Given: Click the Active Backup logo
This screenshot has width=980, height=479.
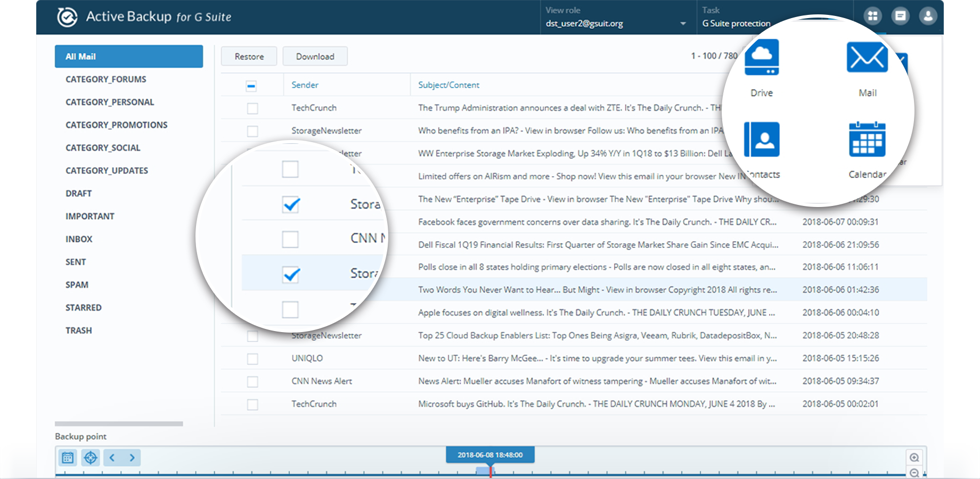Looking at the screenshot, I should click(x=68, y=17).
